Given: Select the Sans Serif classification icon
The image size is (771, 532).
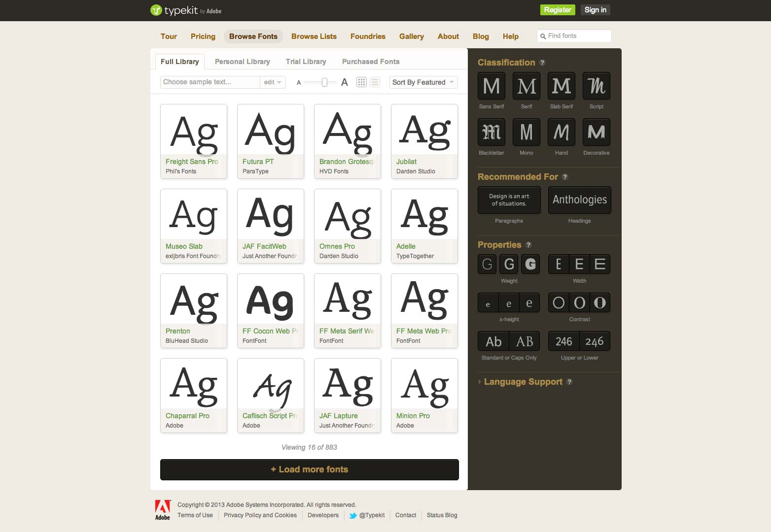Looking at the screenshot, I should pyautogui.click(x=491, y=86).
